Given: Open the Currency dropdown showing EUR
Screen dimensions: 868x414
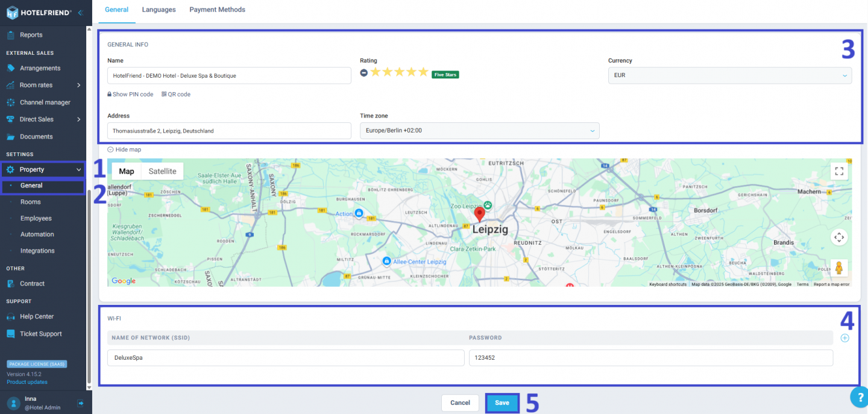Looking at the screenshot, I should (x=729, y=75).
